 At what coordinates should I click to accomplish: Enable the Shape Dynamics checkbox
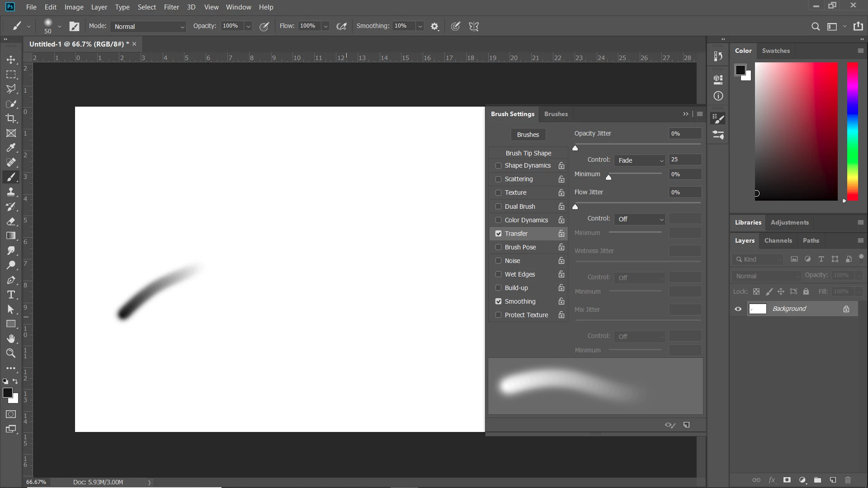(x=498, y=166)
